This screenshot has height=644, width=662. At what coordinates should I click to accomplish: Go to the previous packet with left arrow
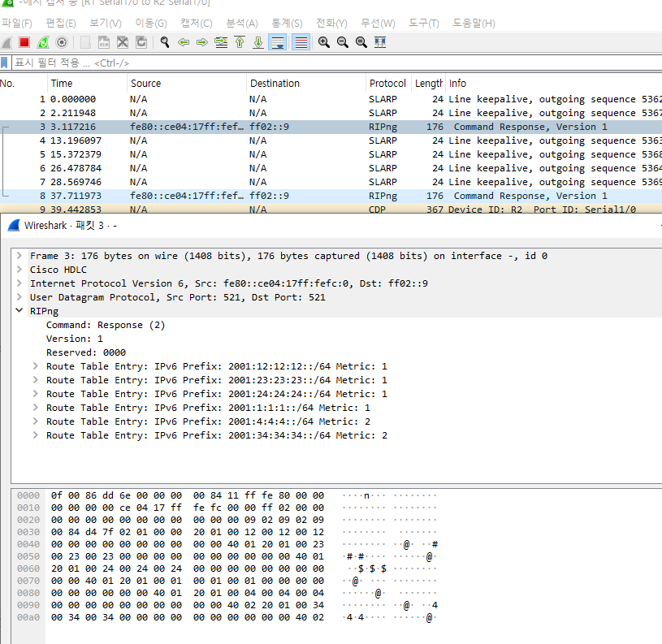coord(184,42)
